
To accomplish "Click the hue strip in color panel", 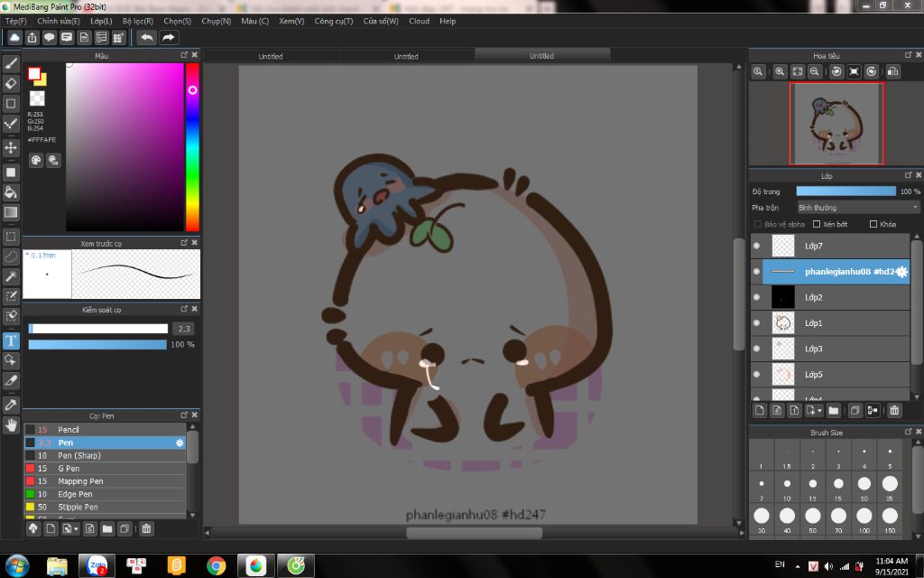I will (x=192, y=147).
